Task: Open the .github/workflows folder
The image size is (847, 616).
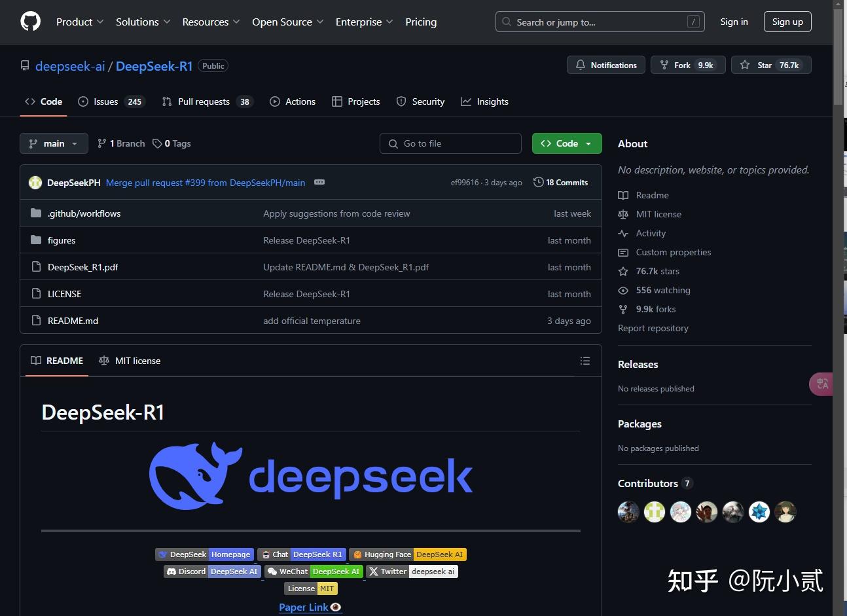Action: pos(84,213)
